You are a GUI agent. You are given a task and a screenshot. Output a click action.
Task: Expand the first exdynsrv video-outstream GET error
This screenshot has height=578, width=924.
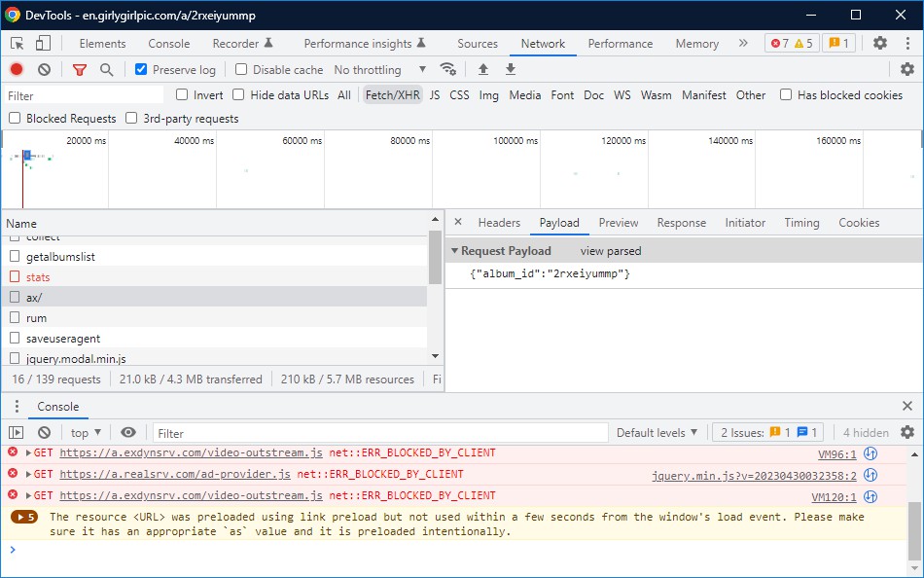click(28, 453)
